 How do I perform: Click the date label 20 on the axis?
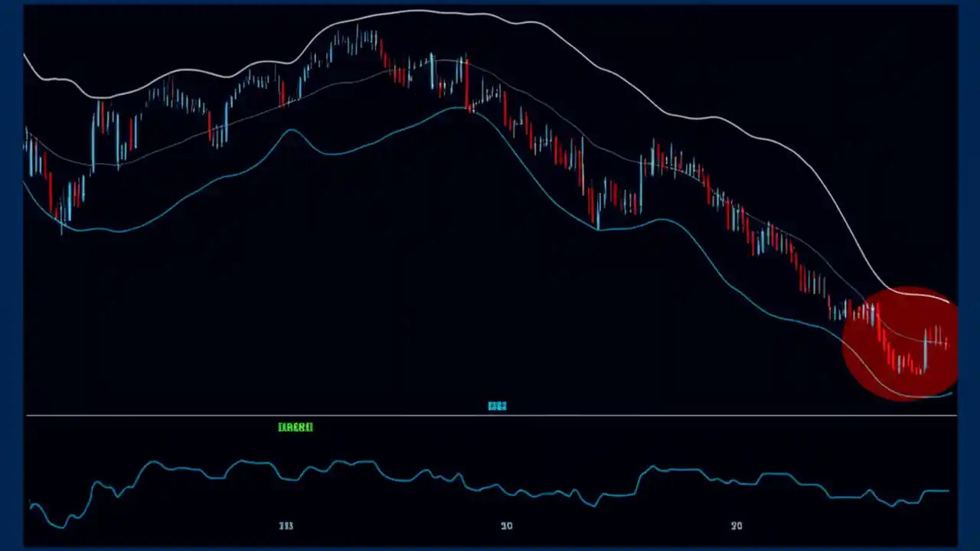(737, 526)
